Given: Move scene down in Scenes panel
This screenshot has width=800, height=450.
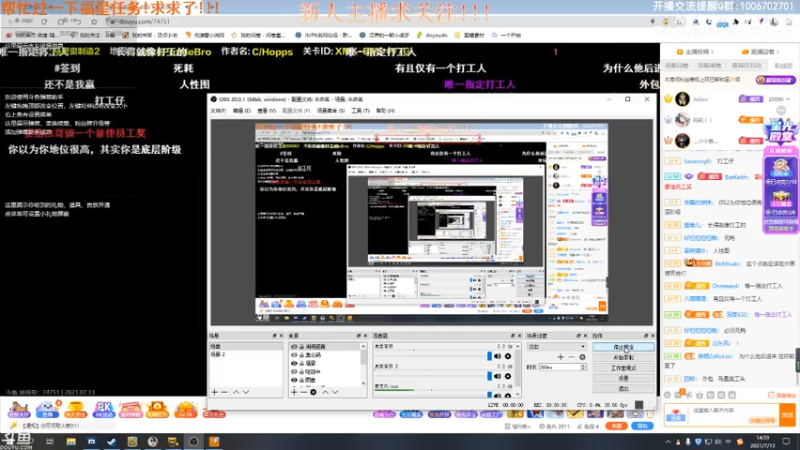Looking at the screenshot, I should (x=246, y=392).
